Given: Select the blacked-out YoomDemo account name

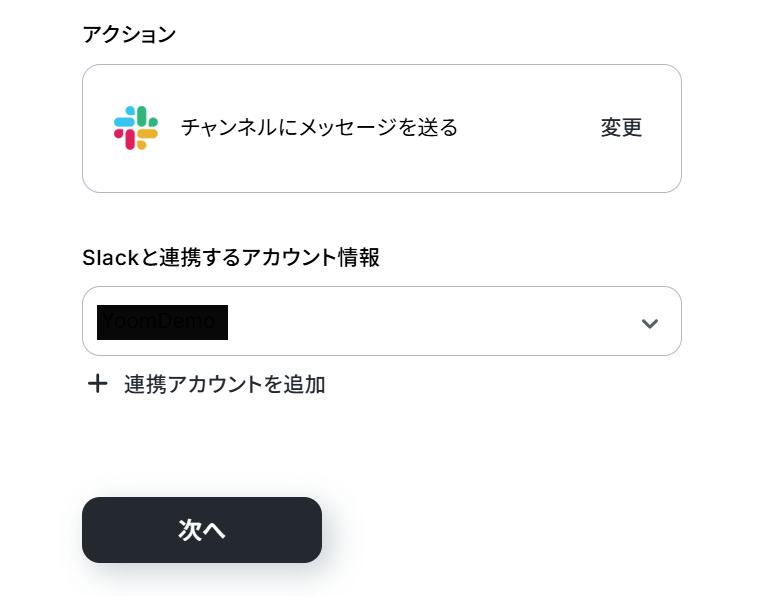Looking at the screenshot, I should point(162,322).
